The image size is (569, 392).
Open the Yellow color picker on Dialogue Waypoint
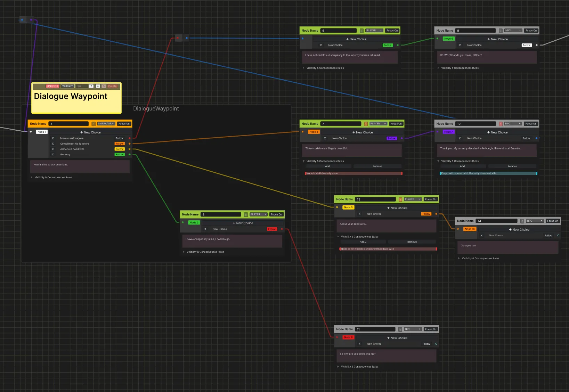pos(67,86)
